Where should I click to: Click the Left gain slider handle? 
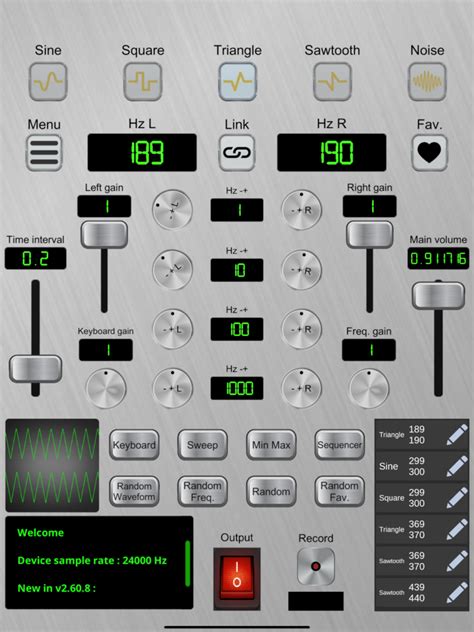pyautogui.click(x=104, y=235)
